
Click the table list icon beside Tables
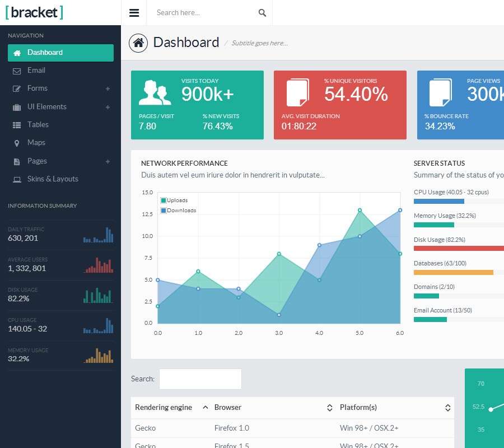17,125
